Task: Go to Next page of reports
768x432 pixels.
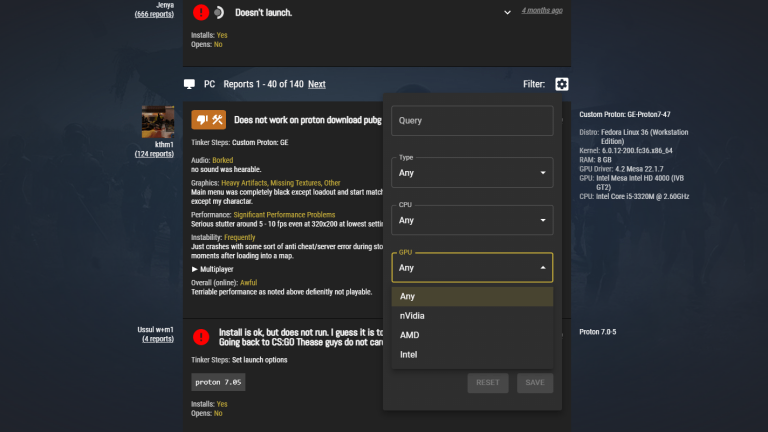Action: pos(316,84)
